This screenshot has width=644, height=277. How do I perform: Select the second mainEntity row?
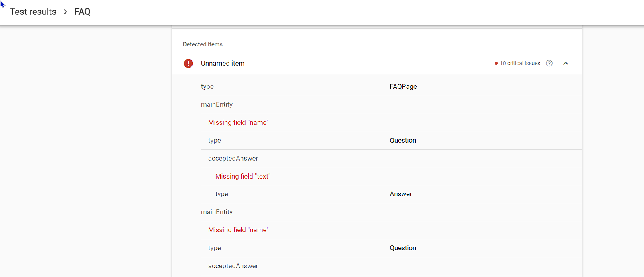tap(217, 212)
